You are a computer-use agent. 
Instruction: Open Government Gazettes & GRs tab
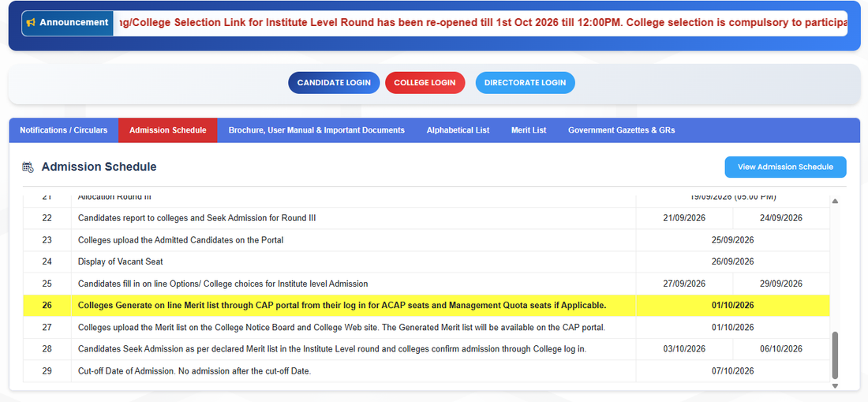click(x=621, y=130)
